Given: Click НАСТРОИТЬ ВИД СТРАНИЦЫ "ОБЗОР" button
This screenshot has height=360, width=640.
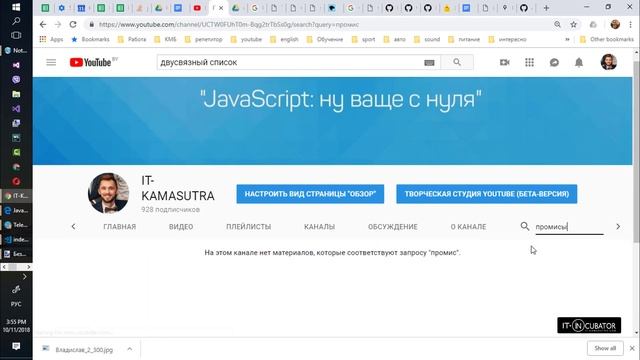Looking at the screenshot, I should point(310,194).
